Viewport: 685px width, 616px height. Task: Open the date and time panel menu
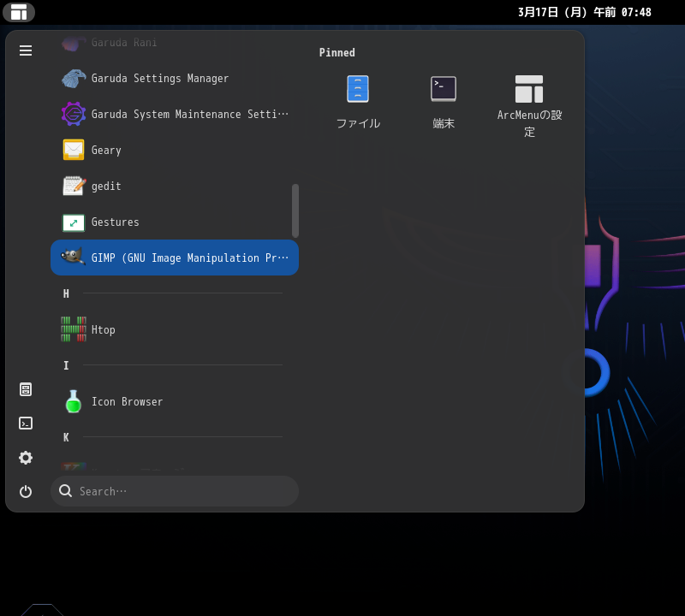[x=584, y=12]
